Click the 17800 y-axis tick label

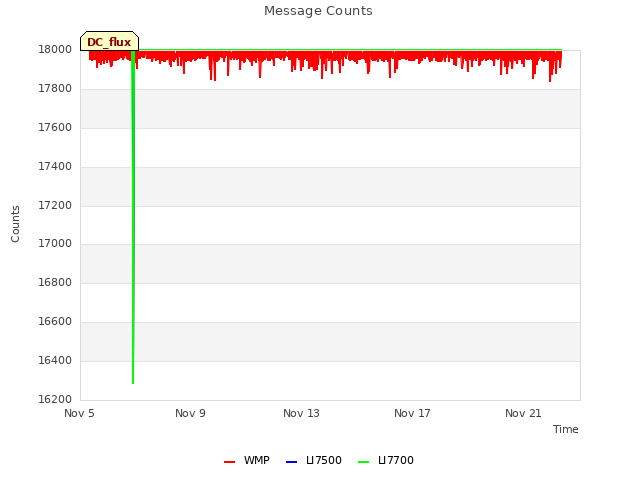pos(55,89)
